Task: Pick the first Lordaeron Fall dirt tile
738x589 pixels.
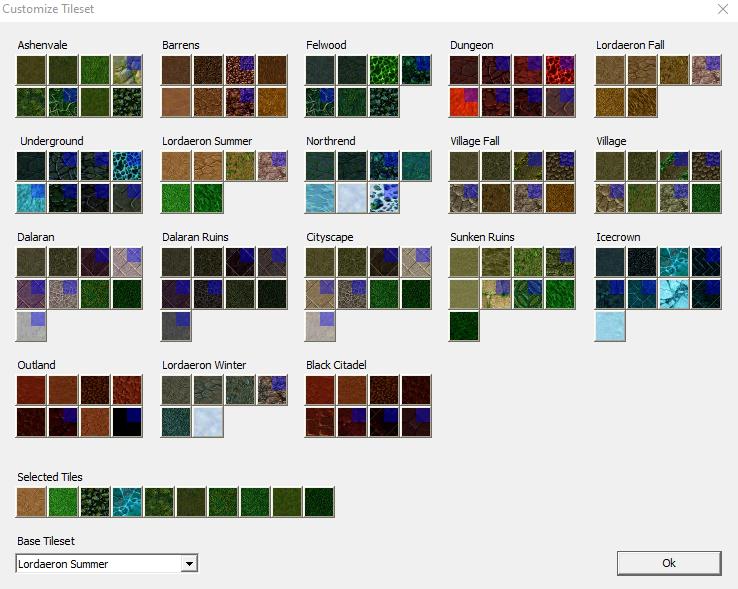Action: (610, 70)
